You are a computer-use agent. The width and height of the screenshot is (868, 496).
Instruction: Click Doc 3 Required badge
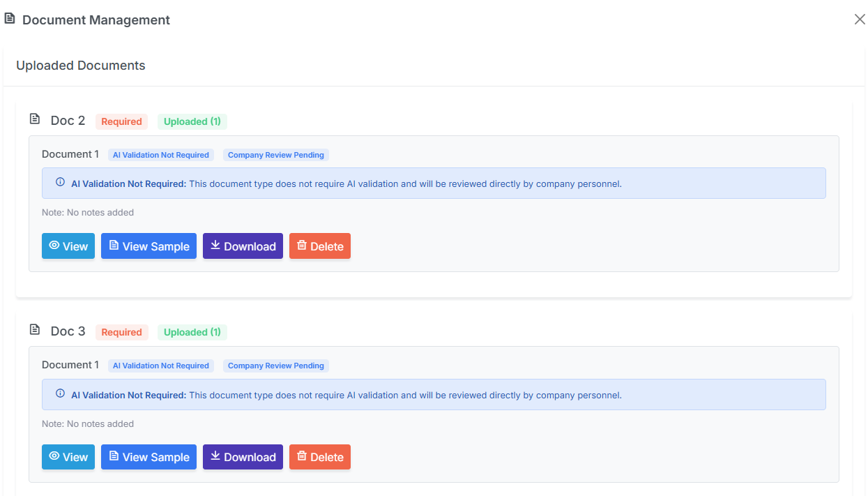121,332
